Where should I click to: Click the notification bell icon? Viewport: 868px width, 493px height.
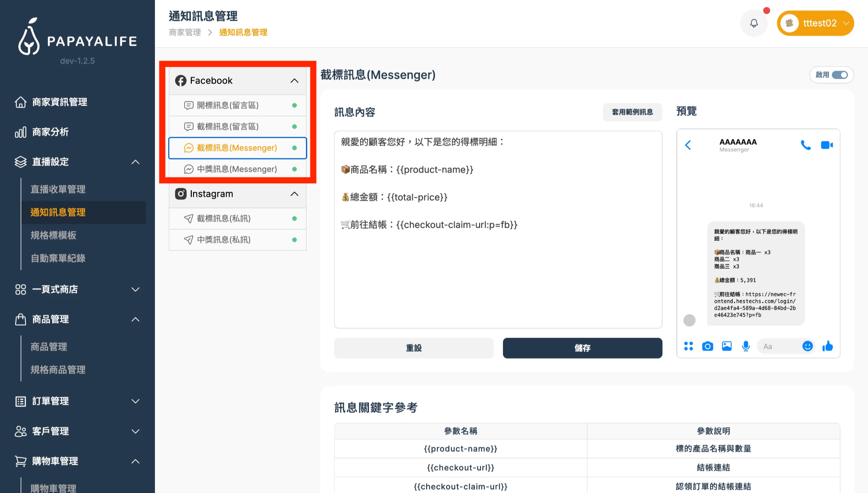pyautogui.click(x=754, y=23)
